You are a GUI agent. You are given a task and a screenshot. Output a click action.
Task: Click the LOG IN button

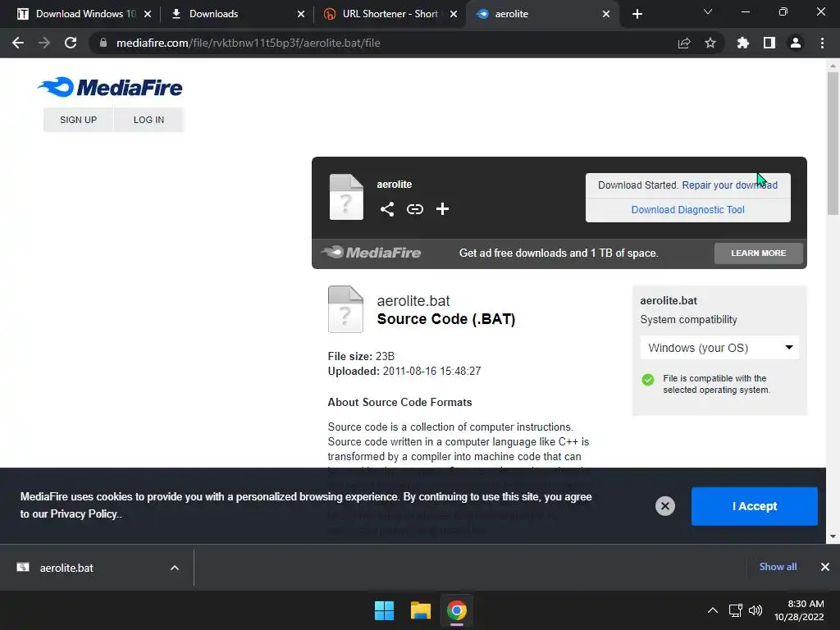click(x=149, y=120)
